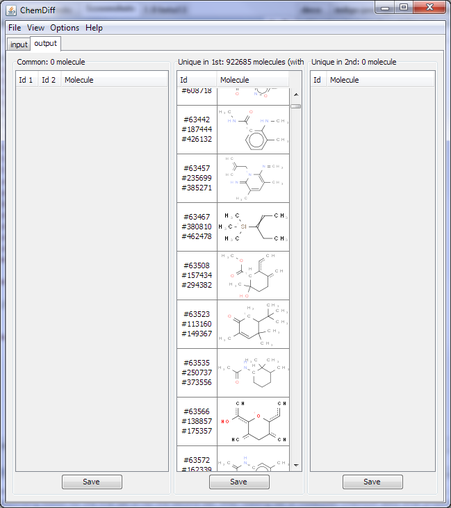Select the molecule image for #63508
This screenshot has height=508, width=451.
pyautogui.click(x=253, y=276)
